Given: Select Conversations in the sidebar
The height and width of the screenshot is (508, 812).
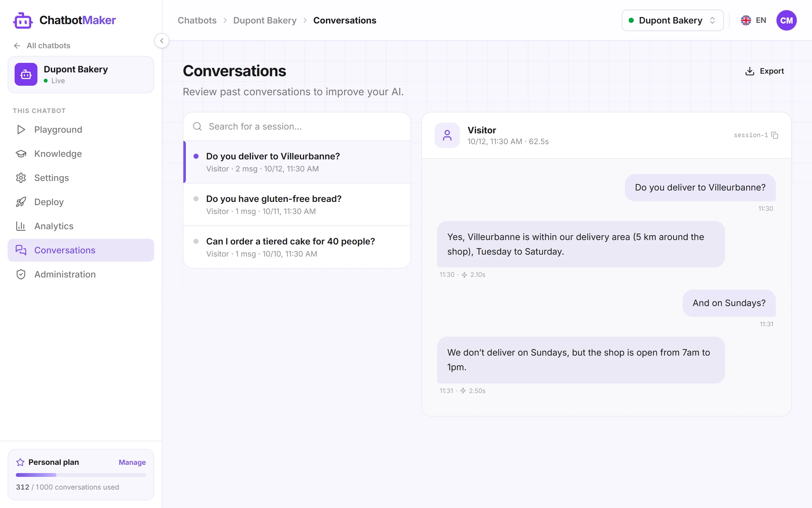Looking at the screenshot, I should point(81,250).
